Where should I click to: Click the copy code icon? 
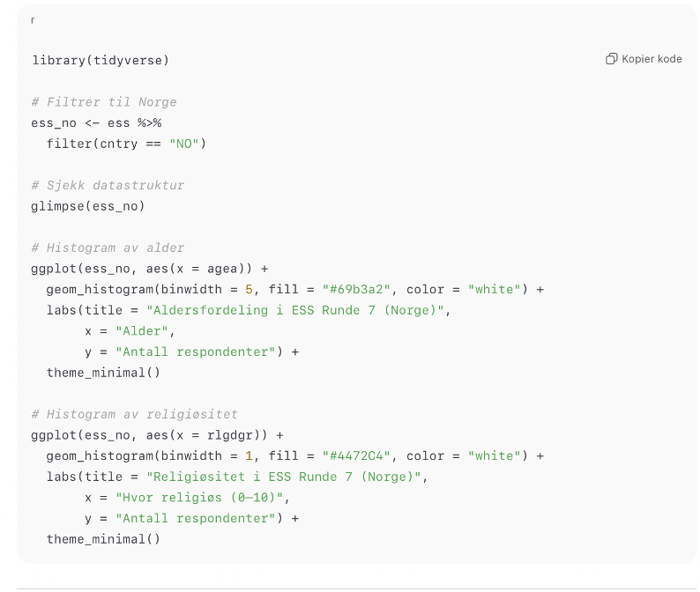(611, 59)
